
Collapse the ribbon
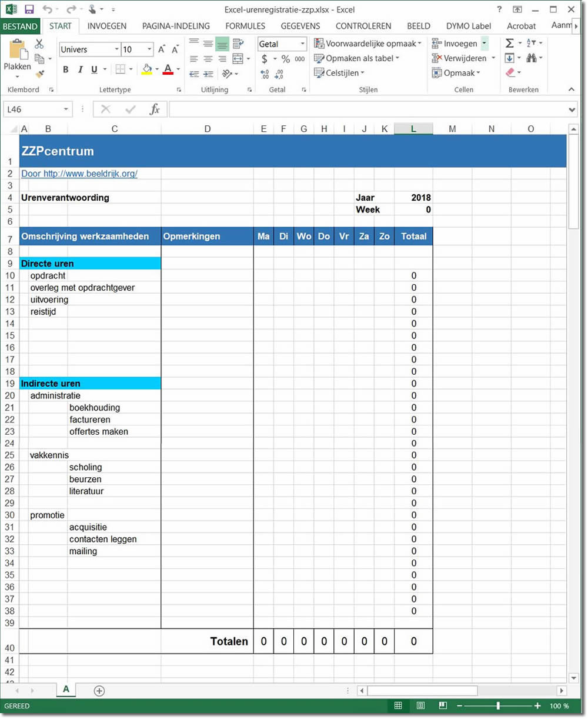pos(571,89)
